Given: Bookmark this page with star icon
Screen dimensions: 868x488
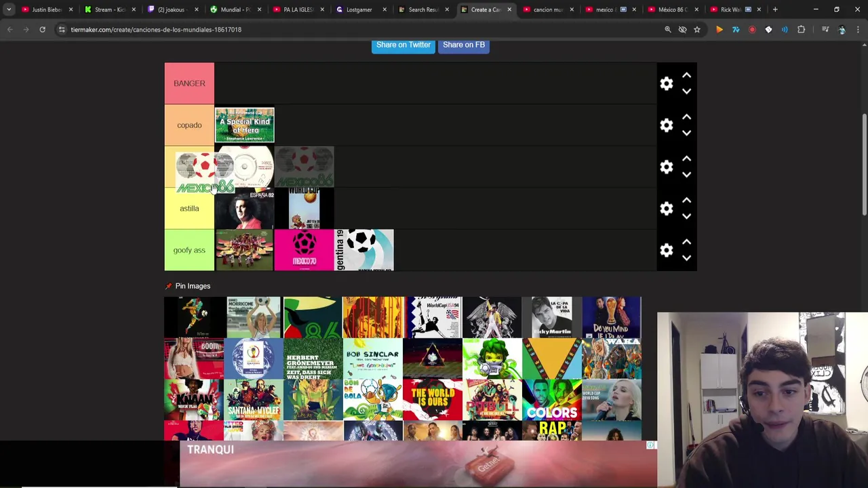Looking at the screenshot, I should [x=696, y=30].
